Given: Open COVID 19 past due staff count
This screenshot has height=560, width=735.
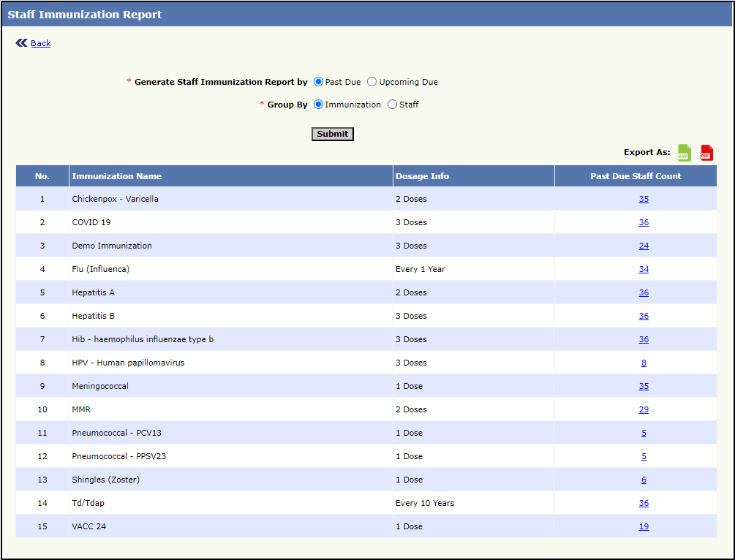Looking at the screenshot, I should click(644, 222).
